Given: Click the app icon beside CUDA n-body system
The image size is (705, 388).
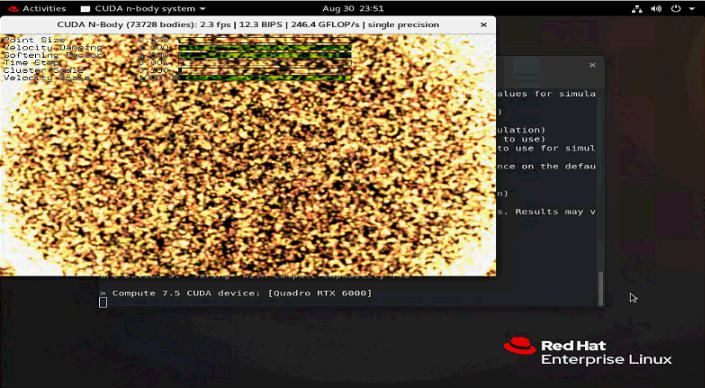Looking at the screenshot, I should [85, 9].
